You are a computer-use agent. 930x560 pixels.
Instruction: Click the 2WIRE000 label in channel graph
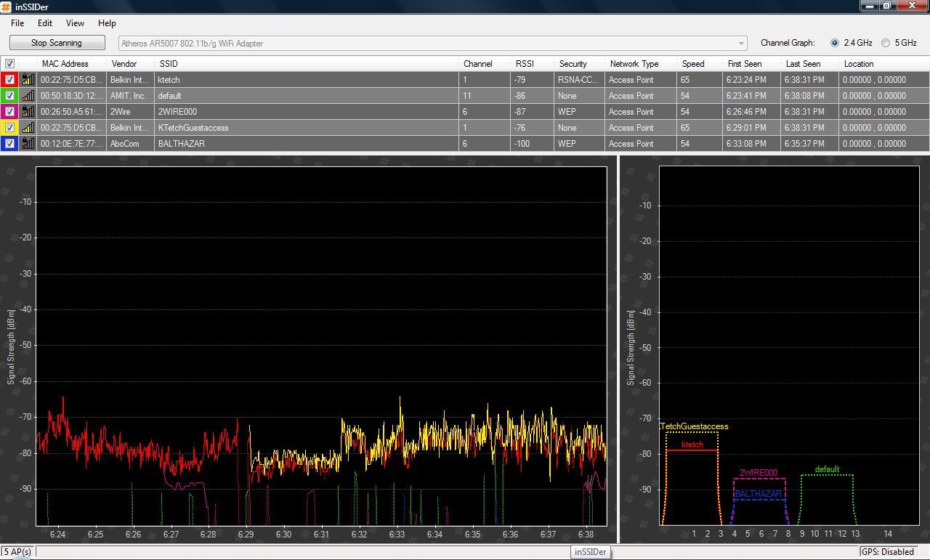(759, 473)
